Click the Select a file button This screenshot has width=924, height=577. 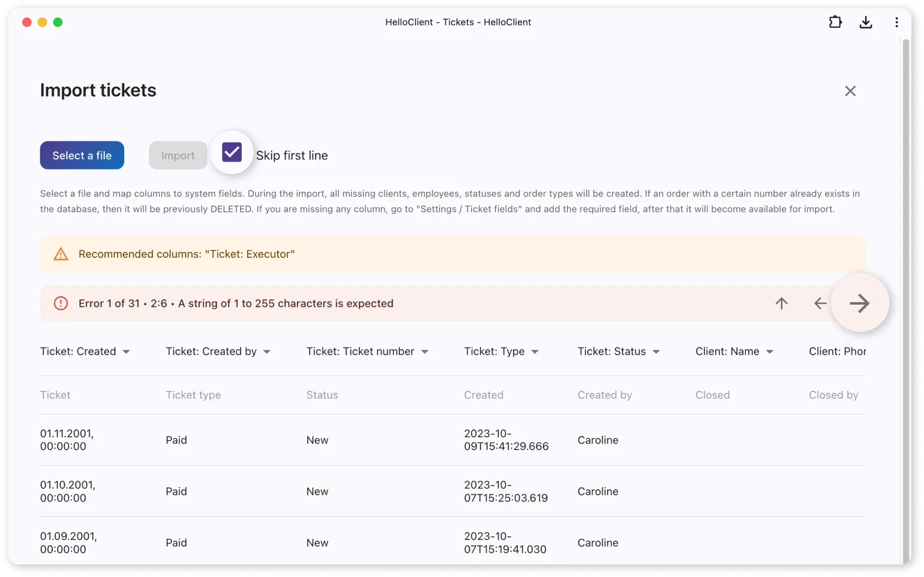[x=81, y=155]
